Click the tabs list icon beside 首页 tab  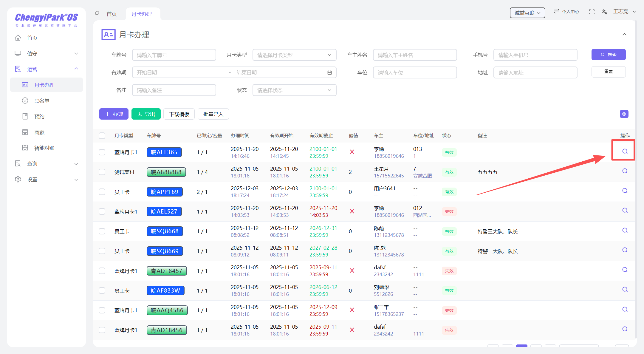tap(97, 13)
